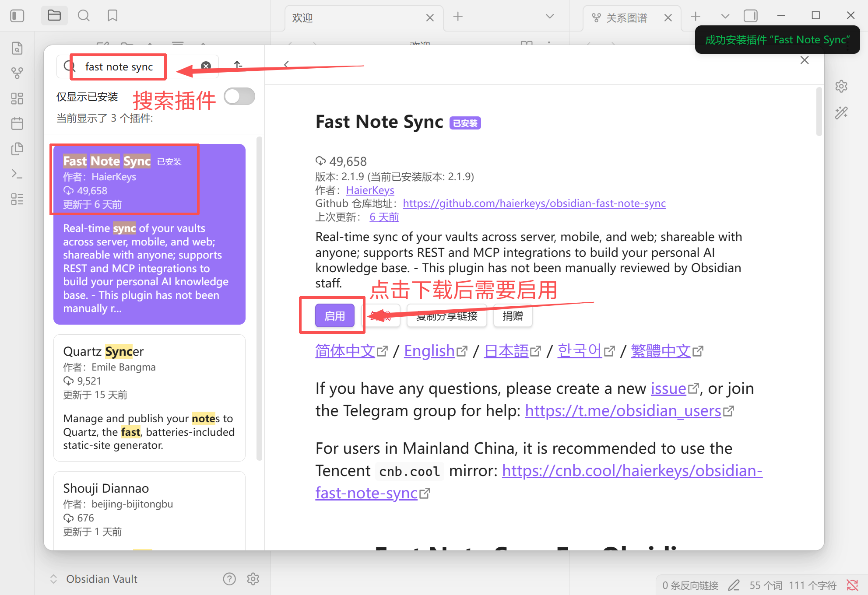Select the Shouji Diannao plugin card
The image size is (868, 595).
149,511
